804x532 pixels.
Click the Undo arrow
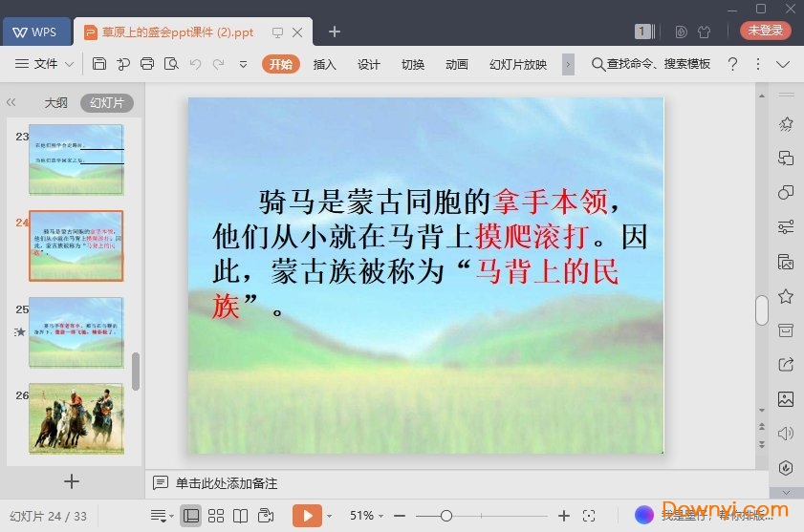tap(195, 64)
